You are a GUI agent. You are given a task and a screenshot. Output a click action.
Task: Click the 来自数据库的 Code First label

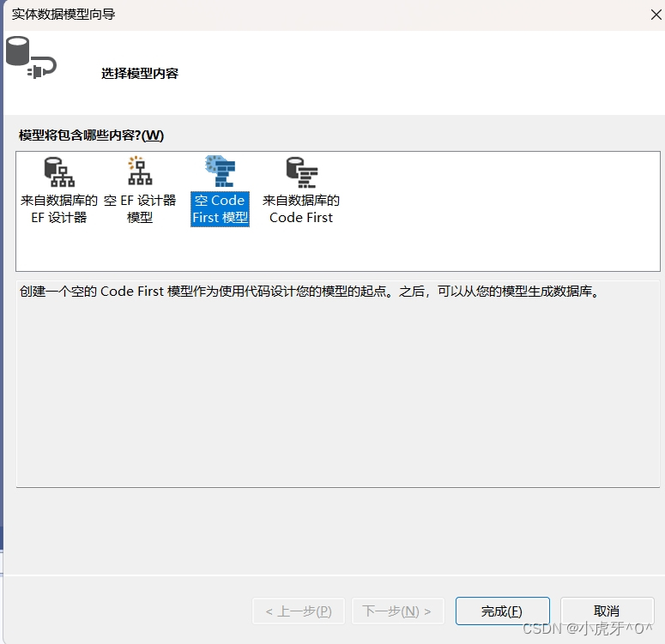(x=301, y=208)
